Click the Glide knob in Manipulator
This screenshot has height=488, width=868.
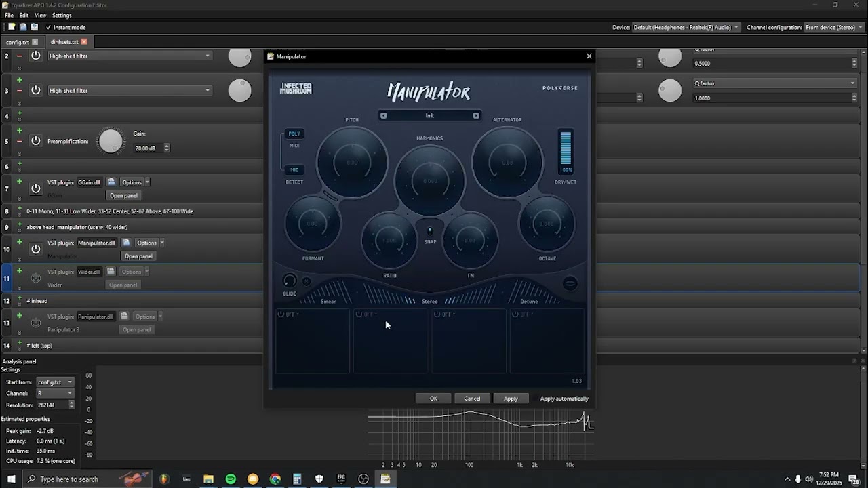click(290, 281)
